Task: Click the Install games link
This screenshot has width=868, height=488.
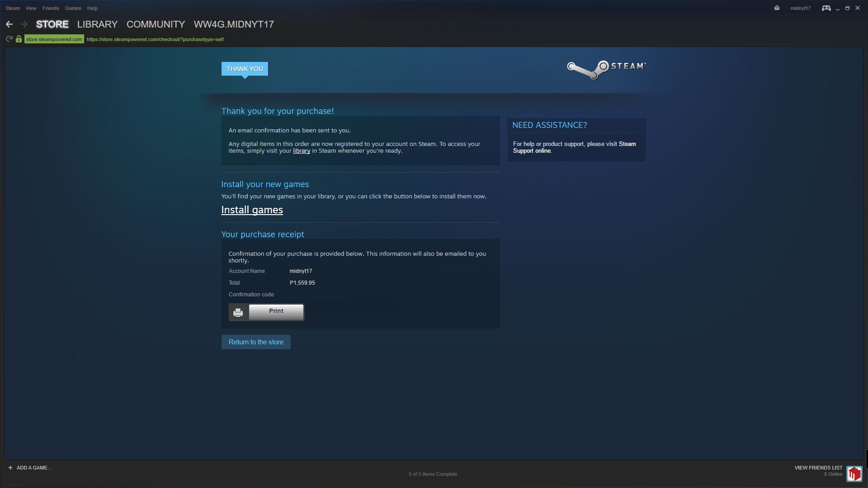Action: click(252, 210)
